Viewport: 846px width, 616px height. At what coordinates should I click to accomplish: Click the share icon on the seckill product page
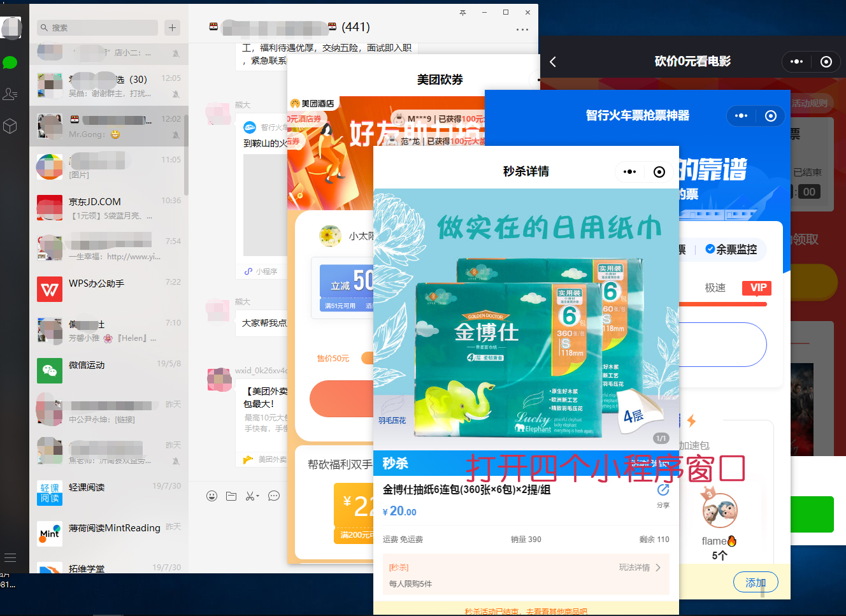[x=663, y=490]
